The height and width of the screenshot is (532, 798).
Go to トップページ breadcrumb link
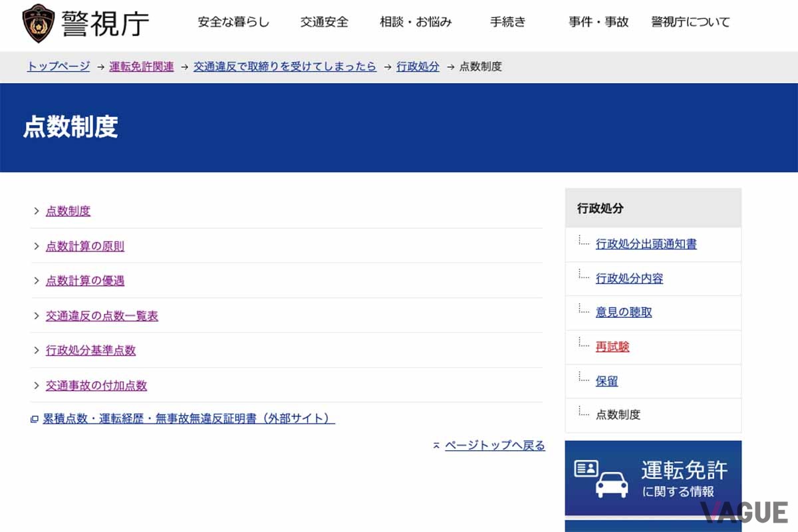[59, 66]
